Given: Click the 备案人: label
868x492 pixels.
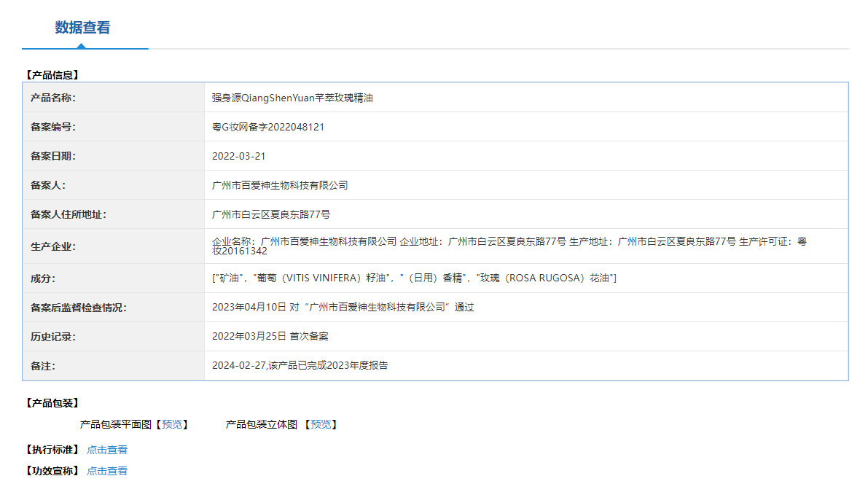Looking at the screenshot, I should pos(48,185).
